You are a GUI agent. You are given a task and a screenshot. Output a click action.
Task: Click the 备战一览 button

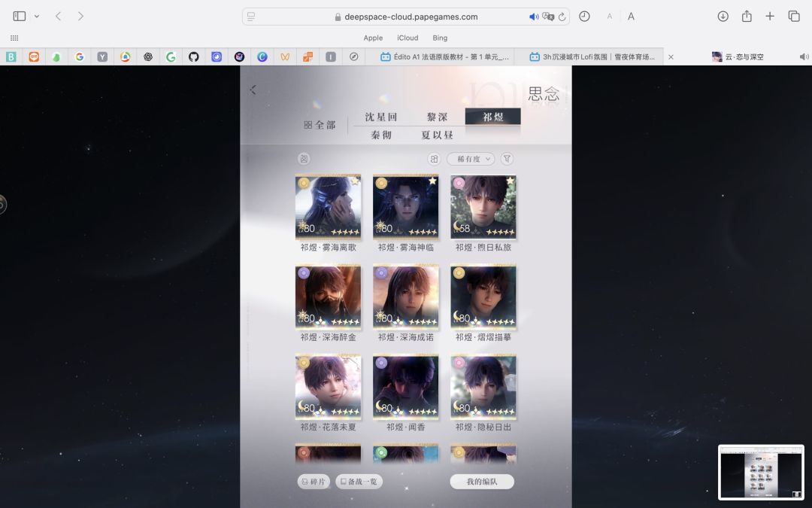point(359,482)
